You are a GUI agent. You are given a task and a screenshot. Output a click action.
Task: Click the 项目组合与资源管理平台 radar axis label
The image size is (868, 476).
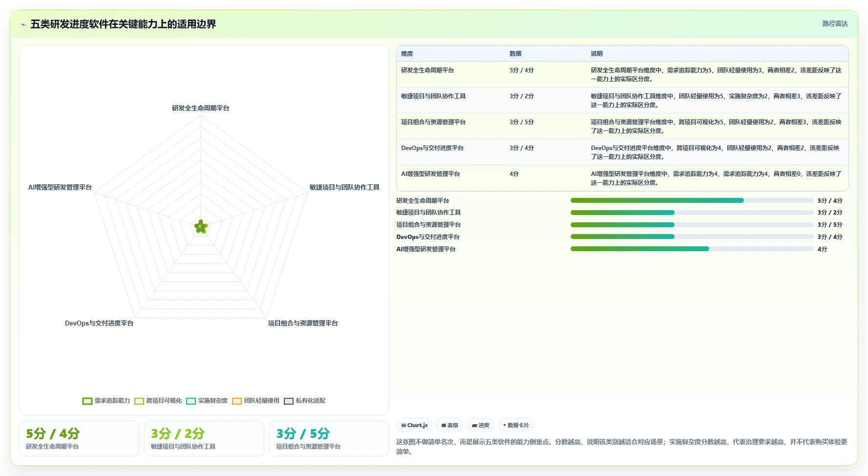pos(303,323)
